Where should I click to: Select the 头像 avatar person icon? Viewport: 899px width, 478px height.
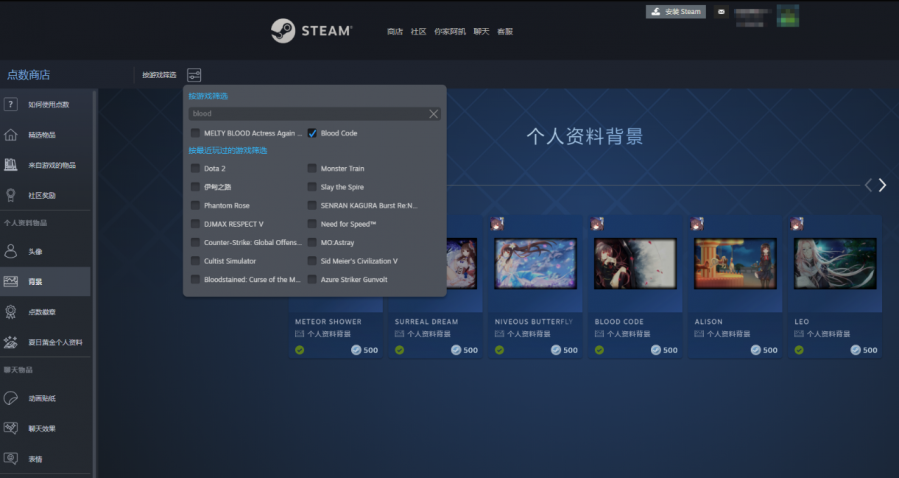(10, 251)
